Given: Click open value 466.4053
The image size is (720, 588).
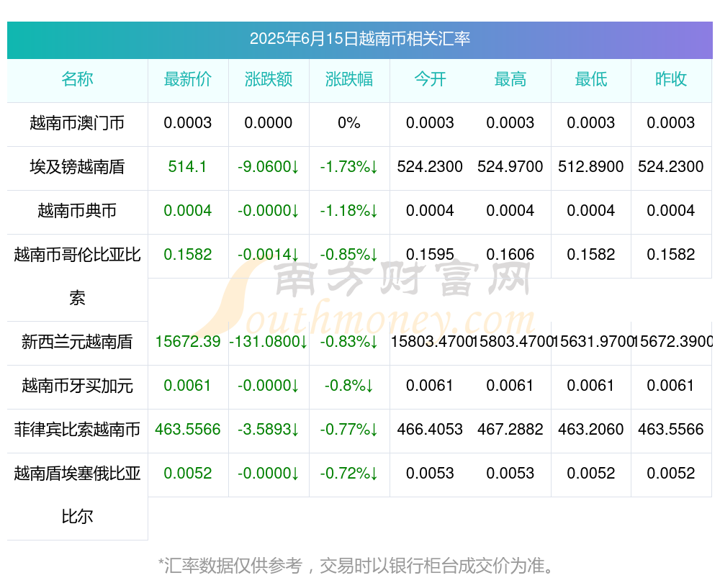Looking at the screenshot, I should pos(430,430).
